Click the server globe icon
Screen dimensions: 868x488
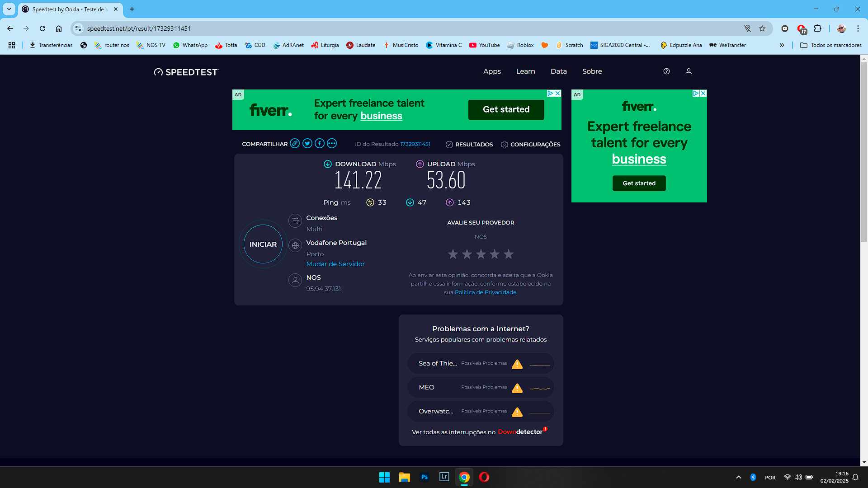click(295, 245)
